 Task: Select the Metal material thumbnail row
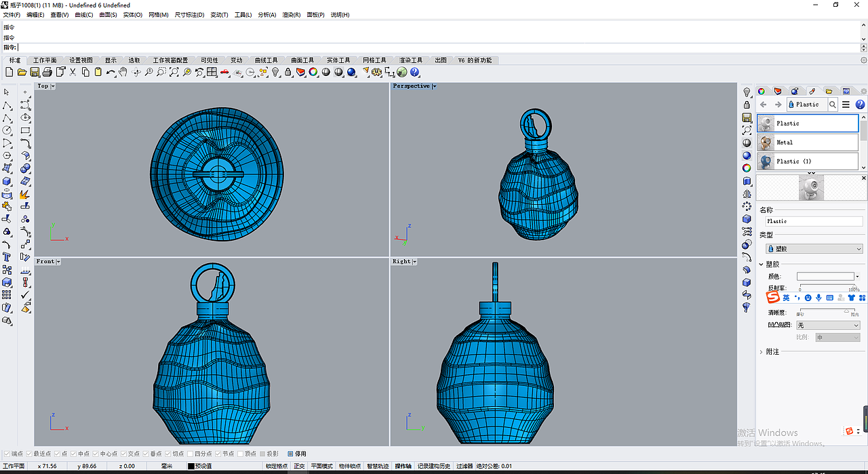808,142
